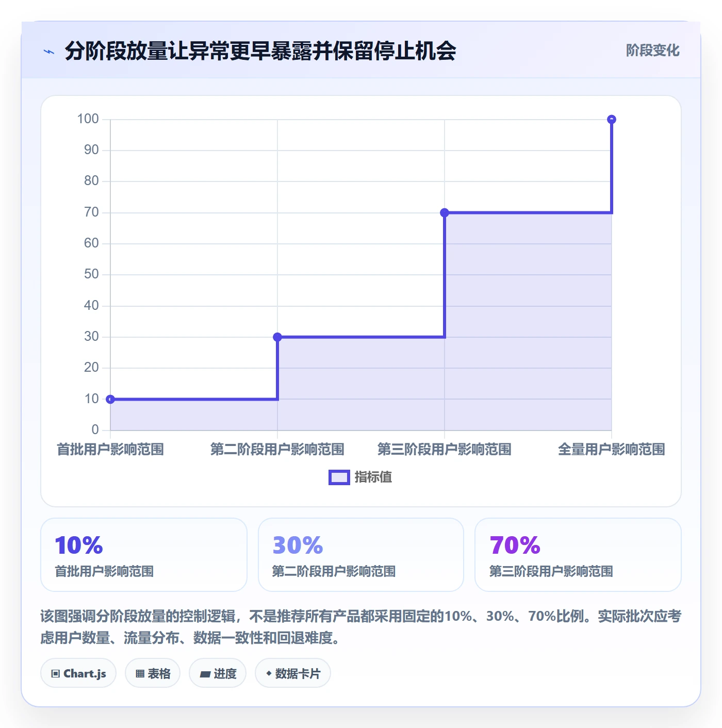
Task: Click the data point at value 100
Action: (612, 120)
